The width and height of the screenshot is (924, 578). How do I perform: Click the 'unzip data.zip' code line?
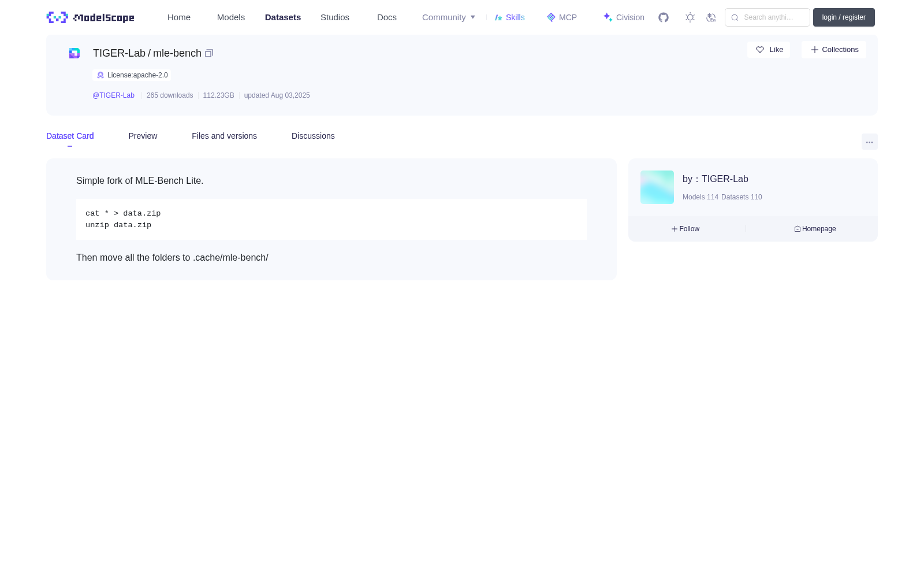point(118,225)
